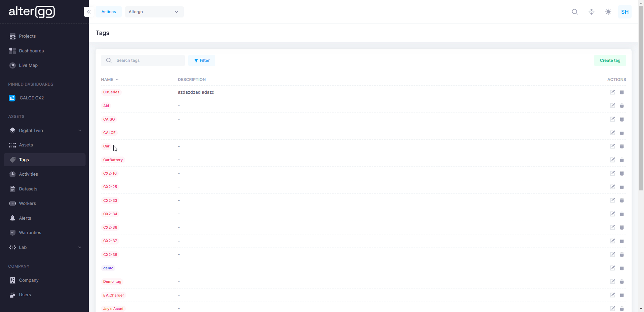The width and height of the screenshot is (644, 312).
Task: Toggle descending sort on Name column
Action: pos(117,79)
